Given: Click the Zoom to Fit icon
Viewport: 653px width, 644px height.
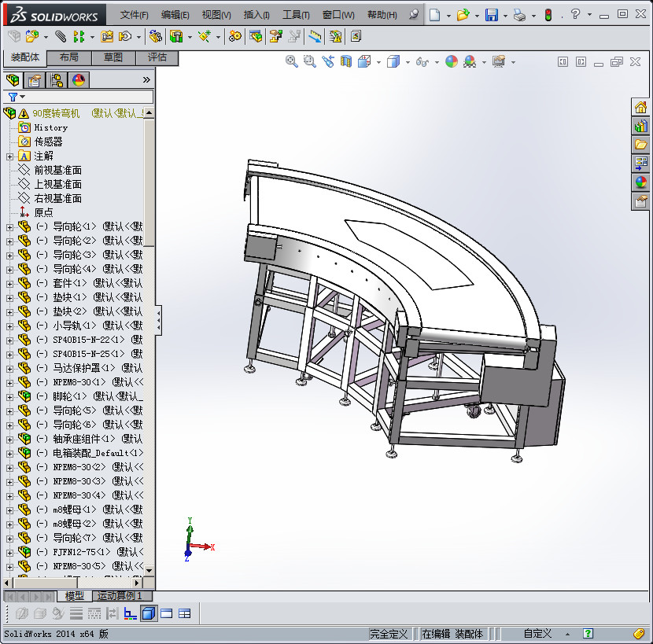Looking at the screenshot, I should tap(292, 61).
